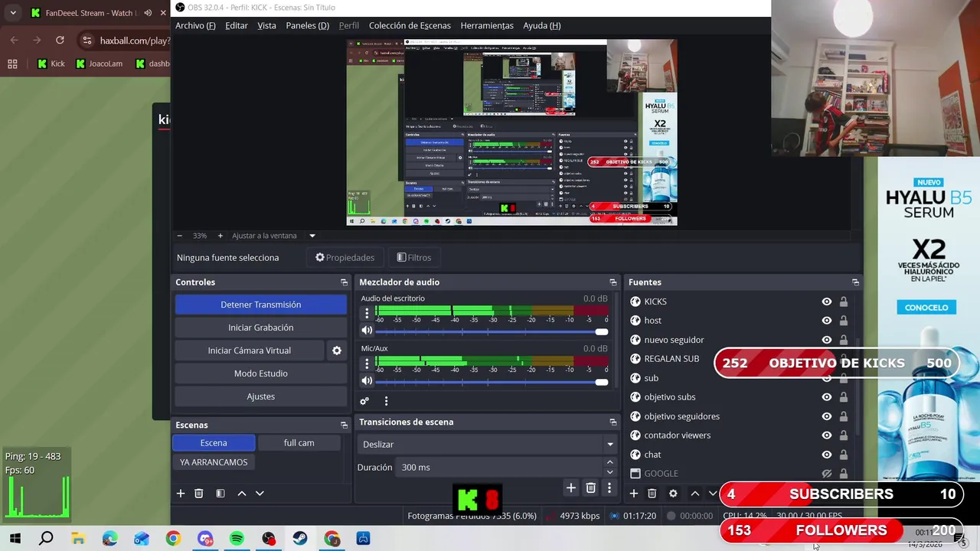Undock the Transiciones de escena panel

tap(612, 422)
